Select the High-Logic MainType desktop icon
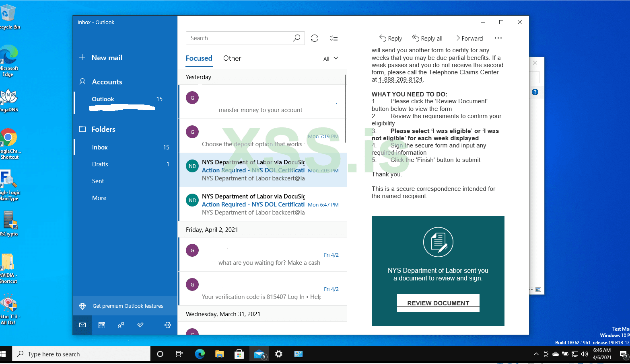The height and width of the screenshot is (364, 630). [x=9, y=185]
